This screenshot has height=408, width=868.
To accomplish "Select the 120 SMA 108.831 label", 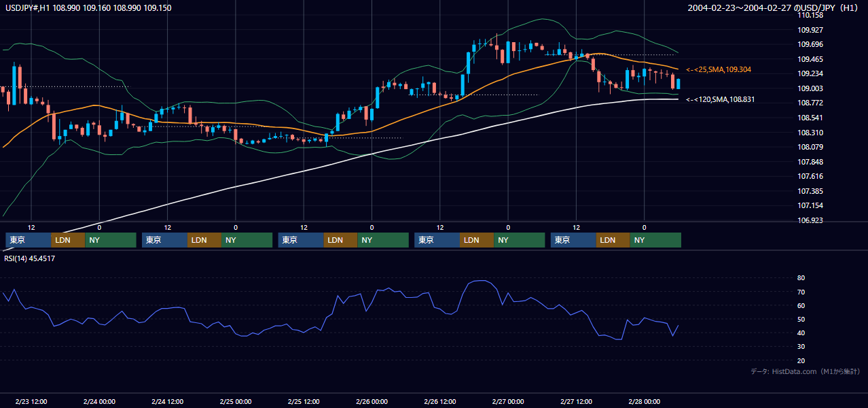I will tap(721, 99).
